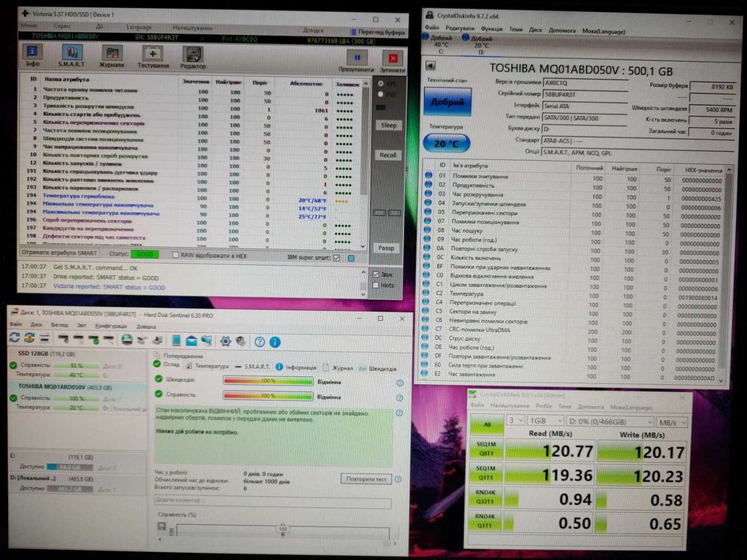Viewport: 747px width, 560px height.
Task: Switch to Журнал tab in Hard Disk Sentinel
Action: [x=338, y=368]
